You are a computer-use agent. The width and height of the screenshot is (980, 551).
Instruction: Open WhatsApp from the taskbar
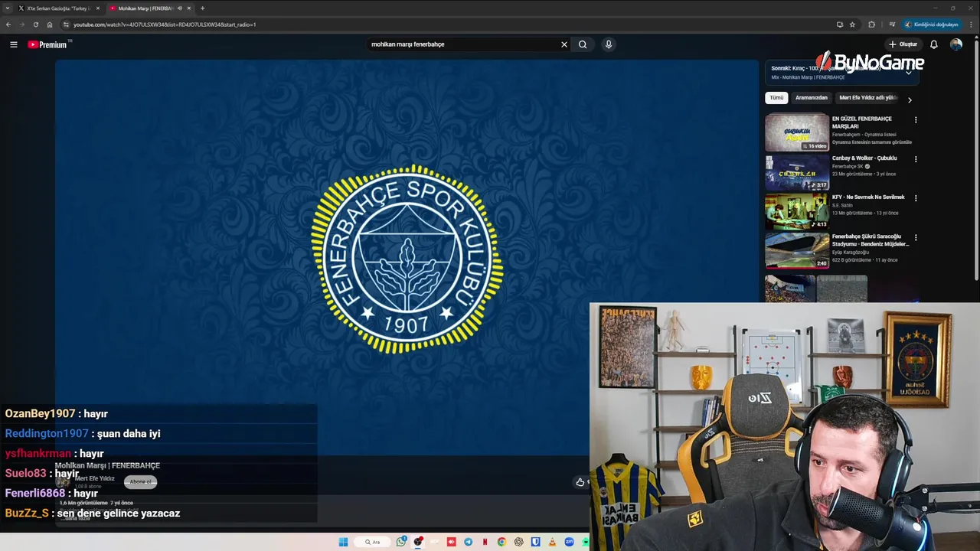click(401, 542)
